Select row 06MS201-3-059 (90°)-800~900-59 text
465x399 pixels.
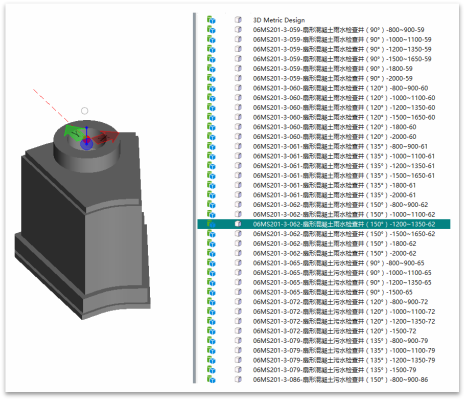click(339, 30)
